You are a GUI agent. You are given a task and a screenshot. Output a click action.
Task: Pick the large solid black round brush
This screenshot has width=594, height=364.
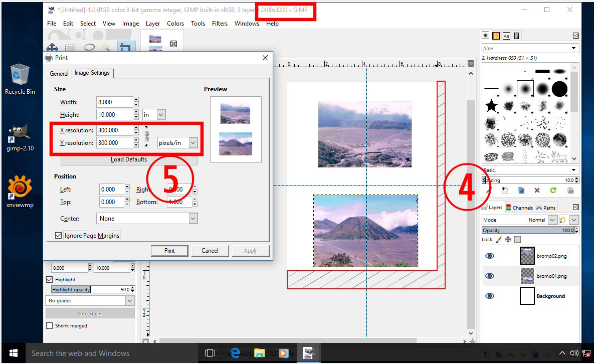tap(559, 89)
